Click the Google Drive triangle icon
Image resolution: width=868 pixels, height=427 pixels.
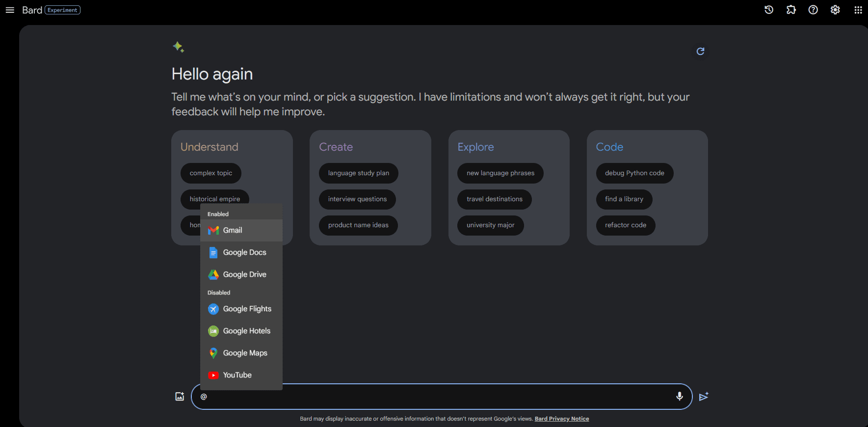(x=213, y=274)
